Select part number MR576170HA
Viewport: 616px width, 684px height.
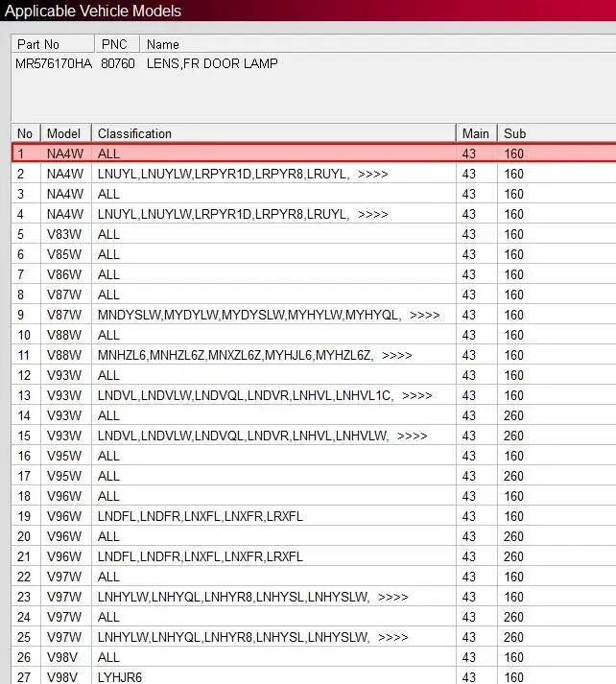click(x=54, y=63)
